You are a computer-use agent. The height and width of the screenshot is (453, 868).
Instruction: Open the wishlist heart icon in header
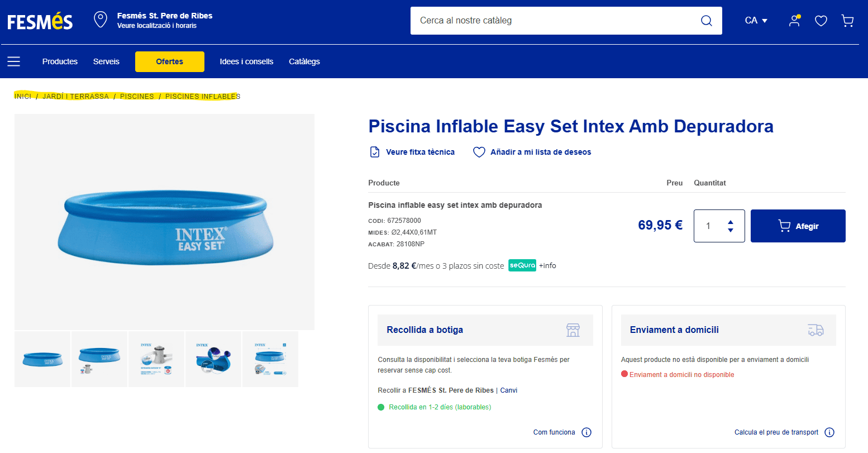[821, 21]
